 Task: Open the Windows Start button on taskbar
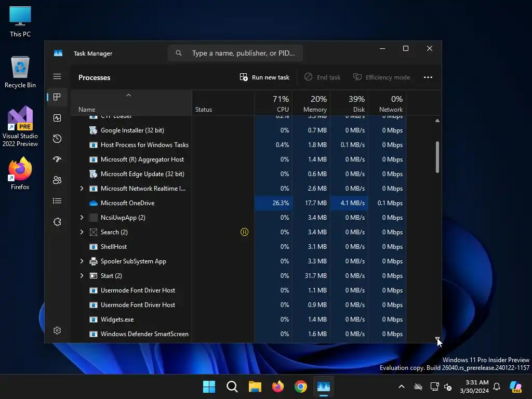tap(209, 387)
